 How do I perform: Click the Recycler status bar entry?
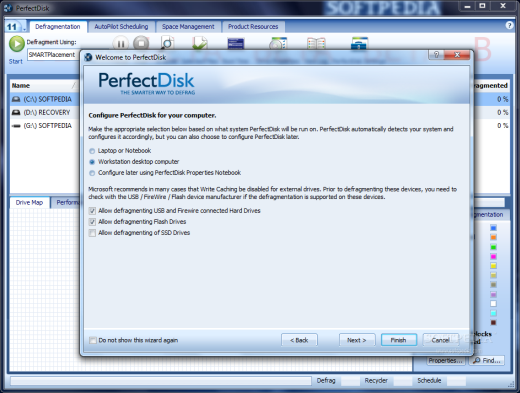376,380
